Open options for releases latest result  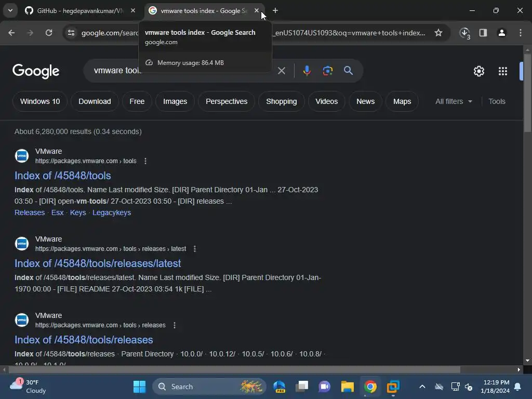pos(195,249)
